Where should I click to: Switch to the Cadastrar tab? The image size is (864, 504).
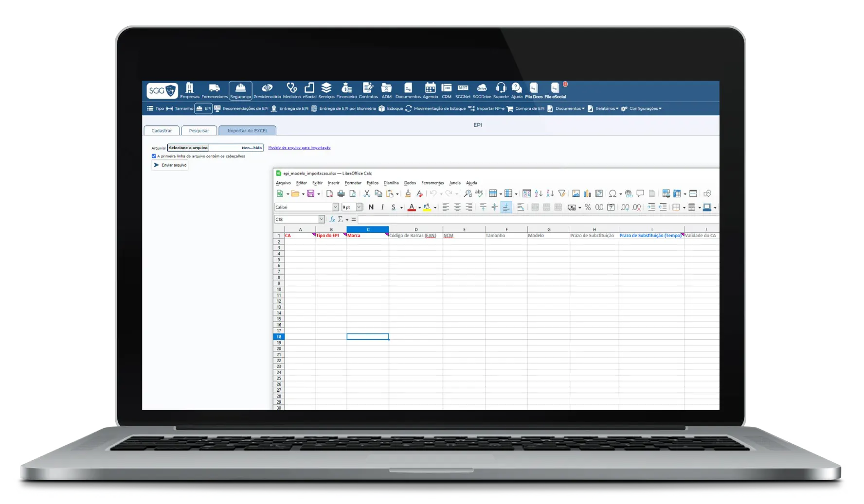[x=162, y=130]
